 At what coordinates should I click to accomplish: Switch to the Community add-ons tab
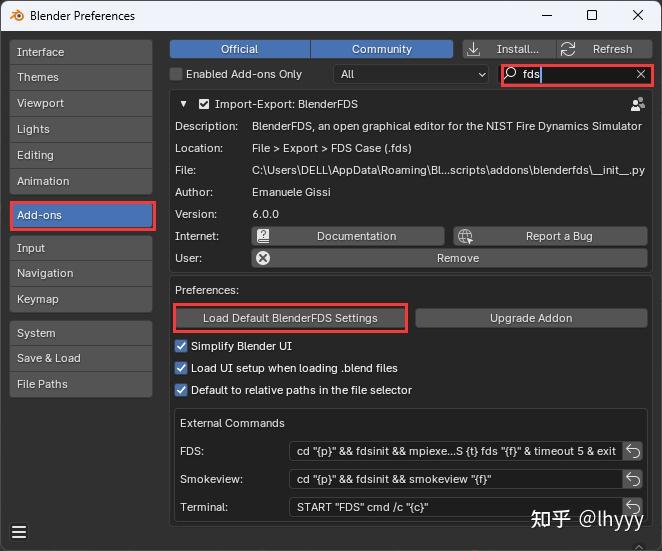[381, 49]
